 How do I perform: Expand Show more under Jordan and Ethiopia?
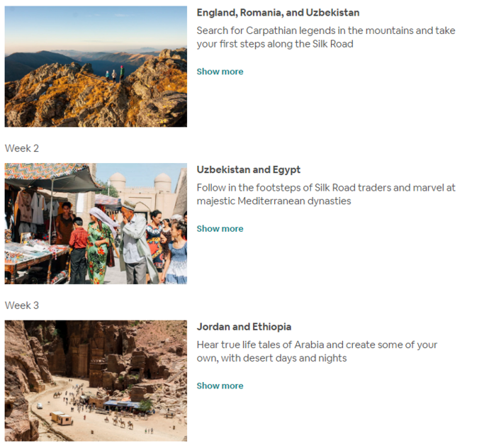coord(220,386)
